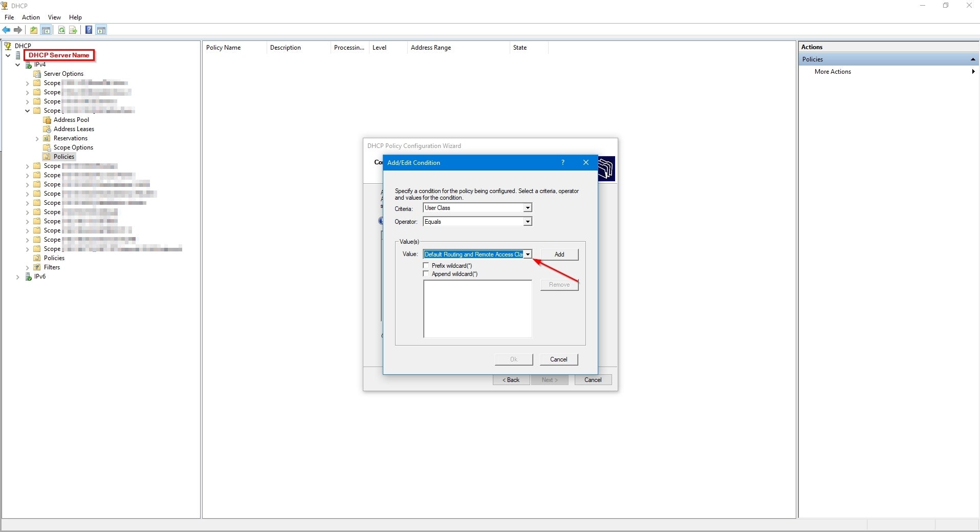
Task: Click the Back arrow toolbar icon
Action: point(6,30)
